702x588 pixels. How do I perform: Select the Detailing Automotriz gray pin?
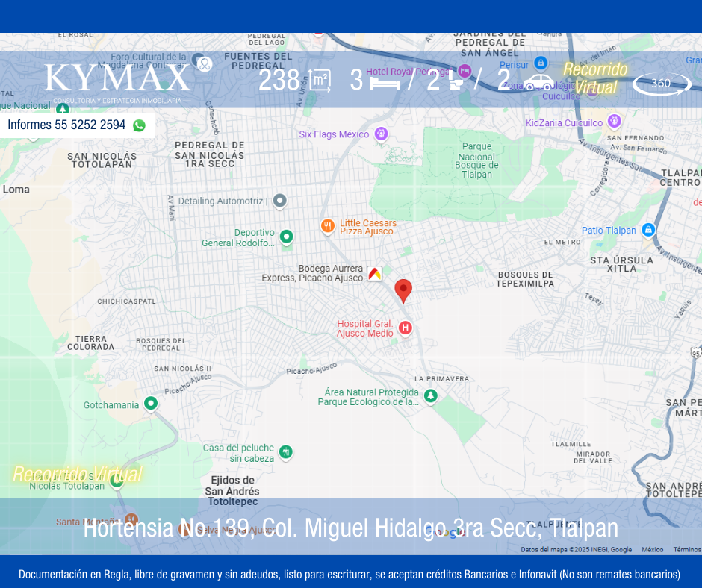pos(280,201)
